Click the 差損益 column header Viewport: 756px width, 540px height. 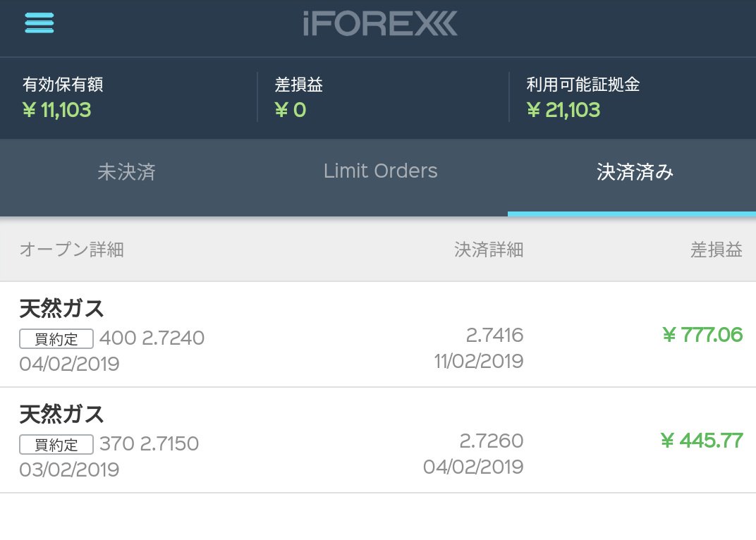pyautogui.click(x=716, y=250)
